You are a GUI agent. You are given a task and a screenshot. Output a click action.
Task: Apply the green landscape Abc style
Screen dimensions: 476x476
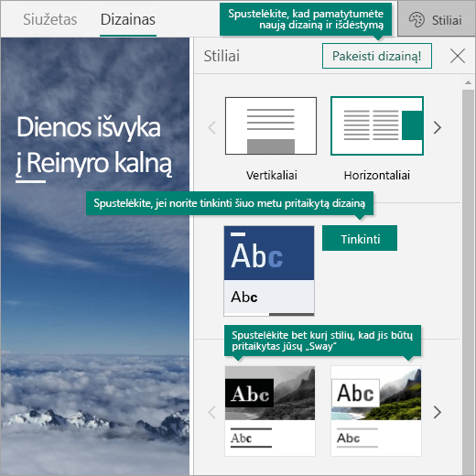pyautogui.click(x=376, y=411)
